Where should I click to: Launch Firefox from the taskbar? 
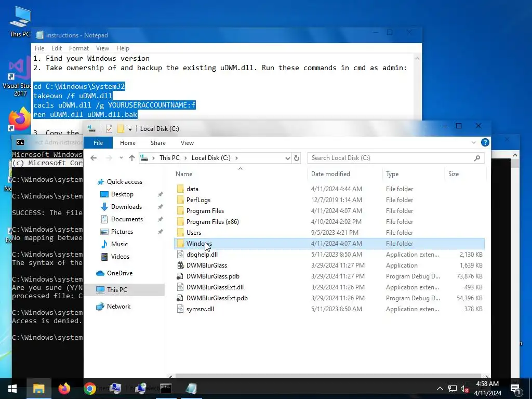[64, 389]
